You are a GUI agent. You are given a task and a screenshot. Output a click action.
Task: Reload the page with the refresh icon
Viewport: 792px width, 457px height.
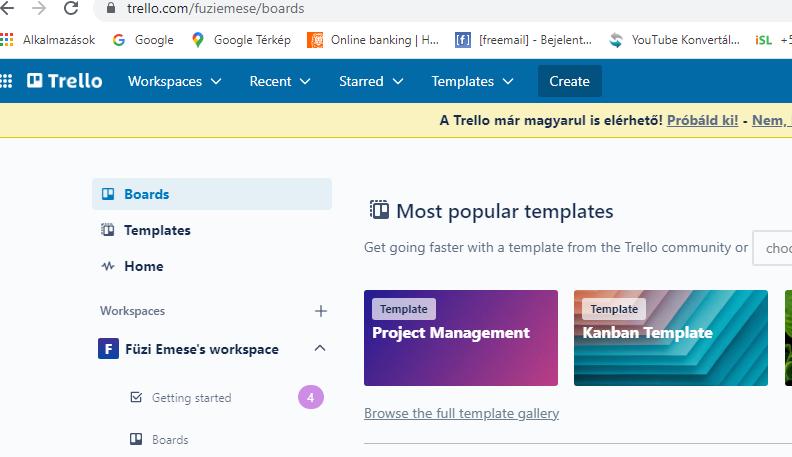[71, 8]
